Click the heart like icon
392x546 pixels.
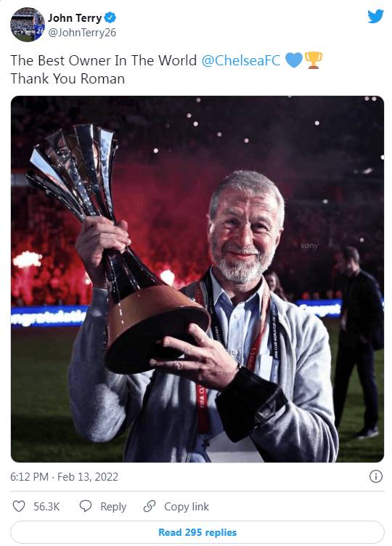tap(19, 506)
